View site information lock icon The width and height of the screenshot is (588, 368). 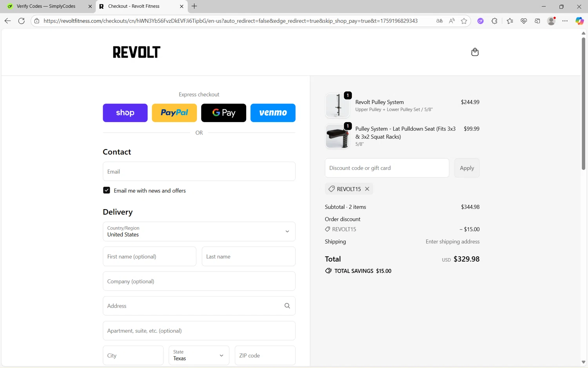click(x=37, y=21)
